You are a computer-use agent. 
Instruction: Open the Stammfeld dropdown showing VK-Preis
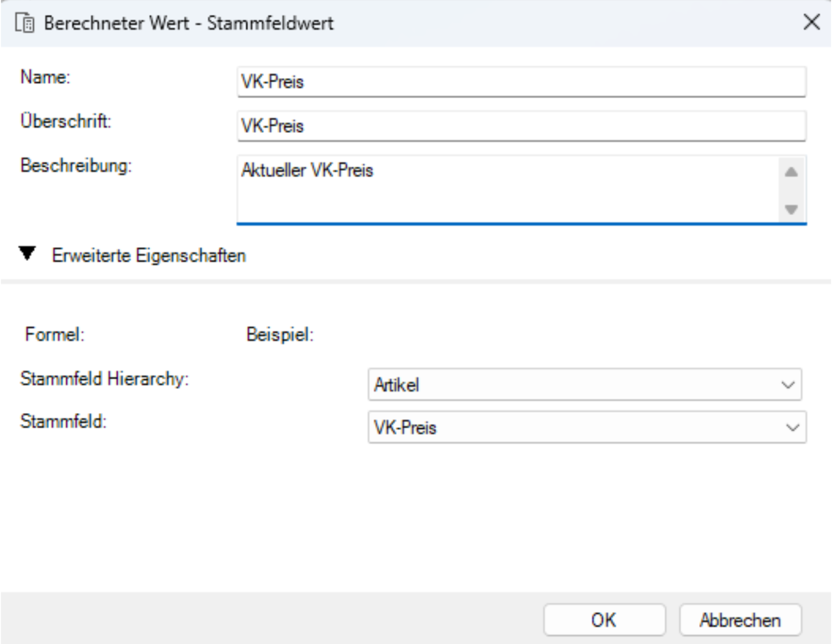click(587, 427)
